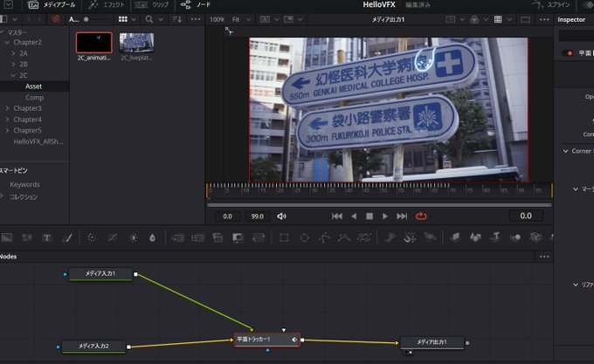
Task: Jump to the first frame
Action: tap(337, 216)
